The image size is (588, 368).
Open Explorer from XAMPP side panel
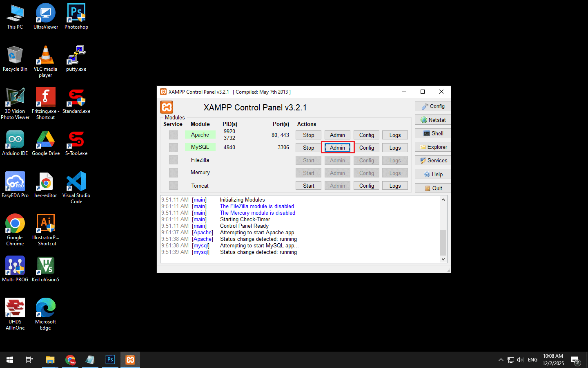tap(433, 147)
